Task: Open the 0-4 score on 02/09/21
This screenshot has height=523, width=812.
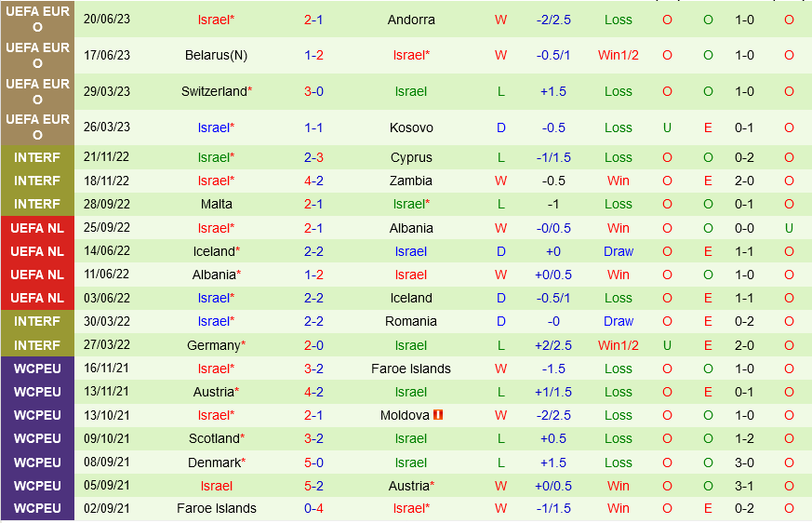Action: click(x=313, y=508)
